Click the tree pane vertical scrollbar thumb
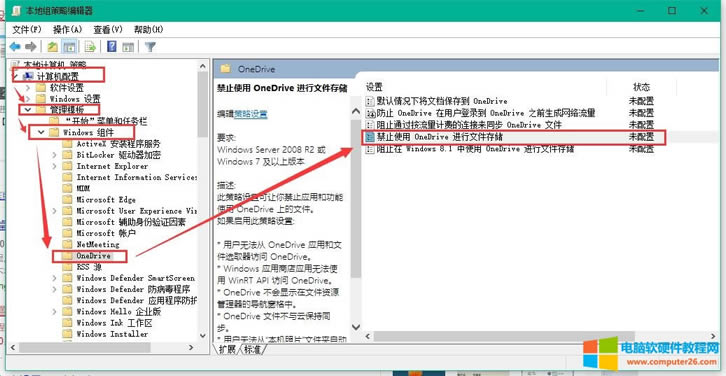Image resolution: width=726 pixels, height=376 pixels. [202, 104]
